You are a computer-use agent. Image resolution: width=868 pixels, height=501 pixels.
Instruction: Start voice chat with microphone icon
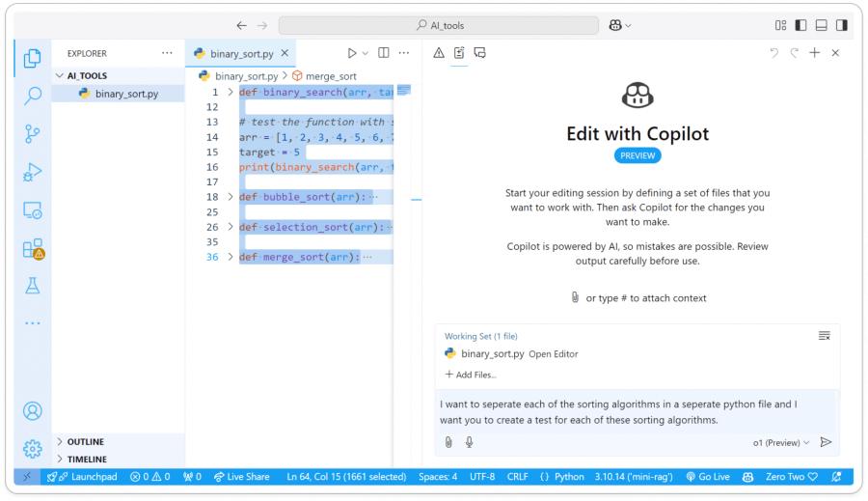point(469,442)
